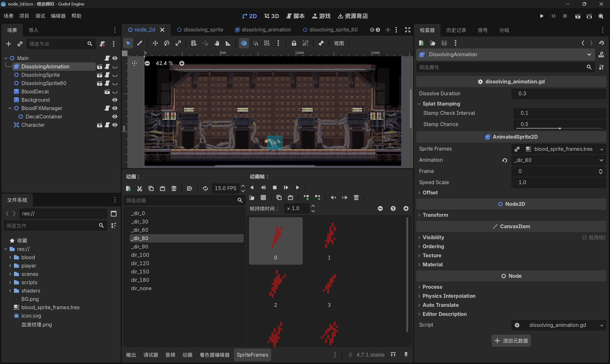
Task: Toggle visibility of the DecalContainer node
Action: [x=115, y=116]
